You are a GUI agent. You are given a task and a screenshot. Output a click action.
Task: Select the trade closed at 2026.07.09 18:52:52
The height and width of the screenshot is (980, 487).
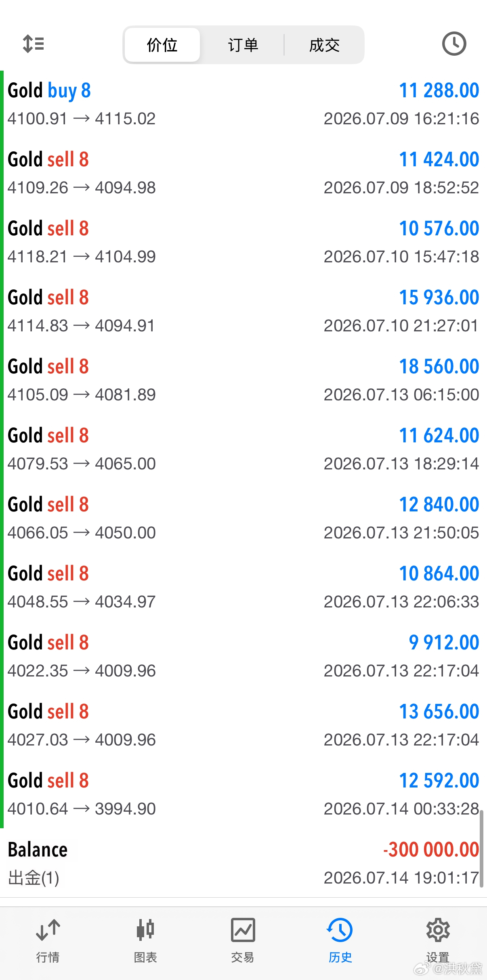tap(243, 173)
